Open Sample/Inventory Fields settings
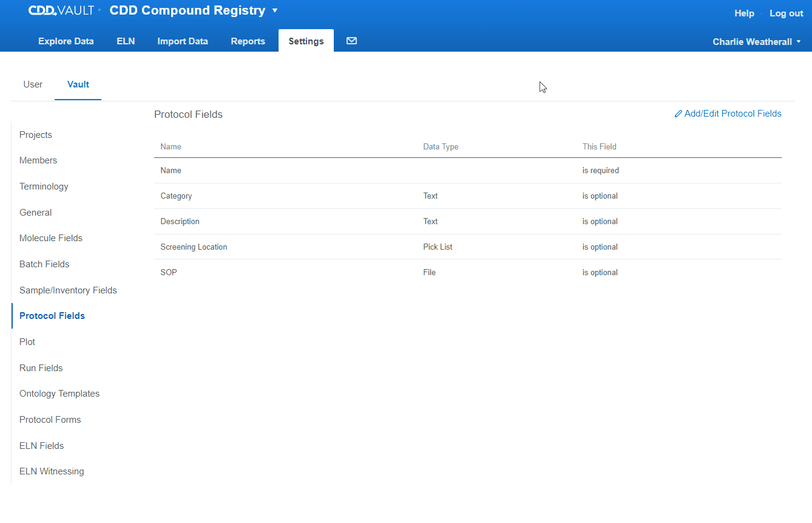812x523 pixels. pos(68,290)
